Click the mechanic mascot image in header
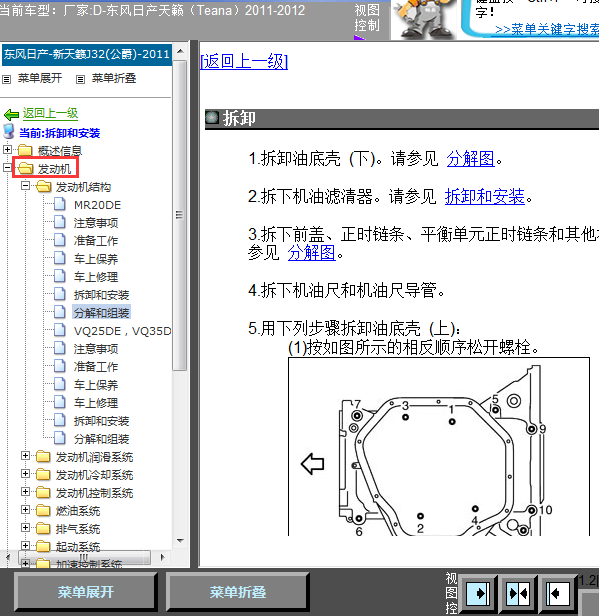 tap(424, 19)
